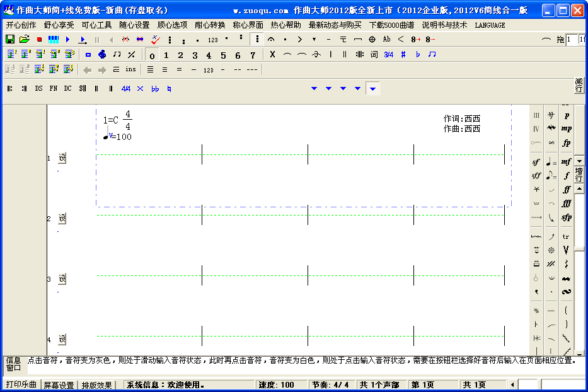The height and width of the screenshot is (392, 588).
Task: Toggle the note 0 rest button
Action: (152, 55)
